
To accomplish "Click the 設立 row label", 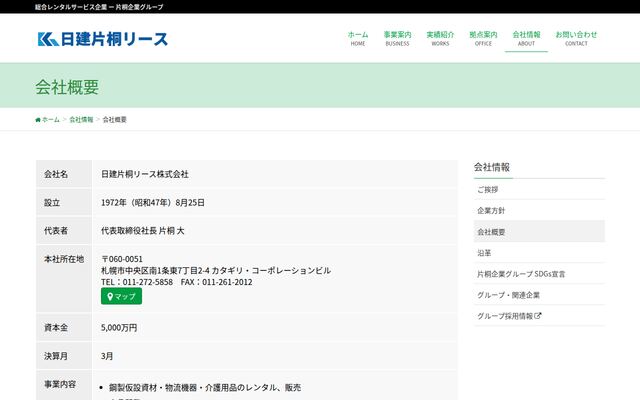I will [52, 202].
